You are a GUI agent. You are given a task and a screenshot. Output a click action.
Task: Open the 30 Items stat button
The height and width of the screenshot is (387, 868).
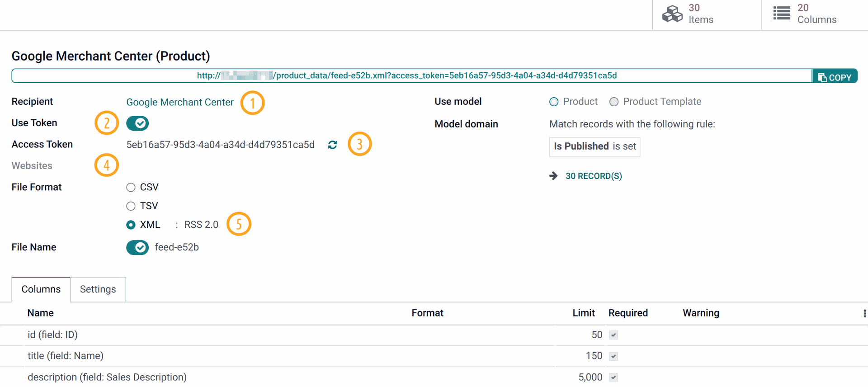point(707,14)
